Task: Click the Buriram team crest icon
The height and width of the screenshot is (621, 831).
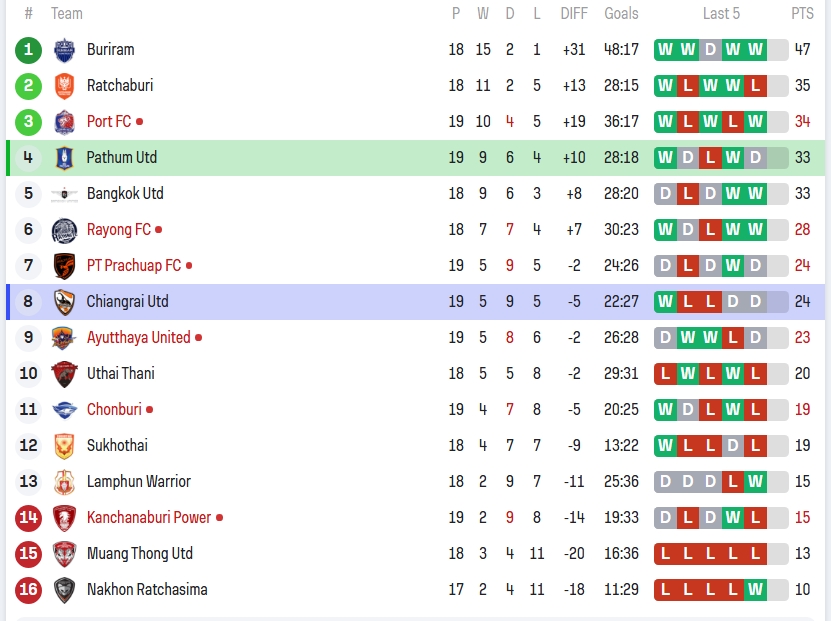Action: (x=64, y=49)
